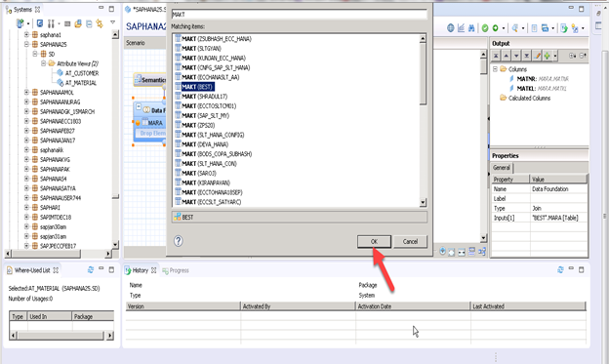
Task: Click the pencil edit icon in Output
Action: click(537, 56)
